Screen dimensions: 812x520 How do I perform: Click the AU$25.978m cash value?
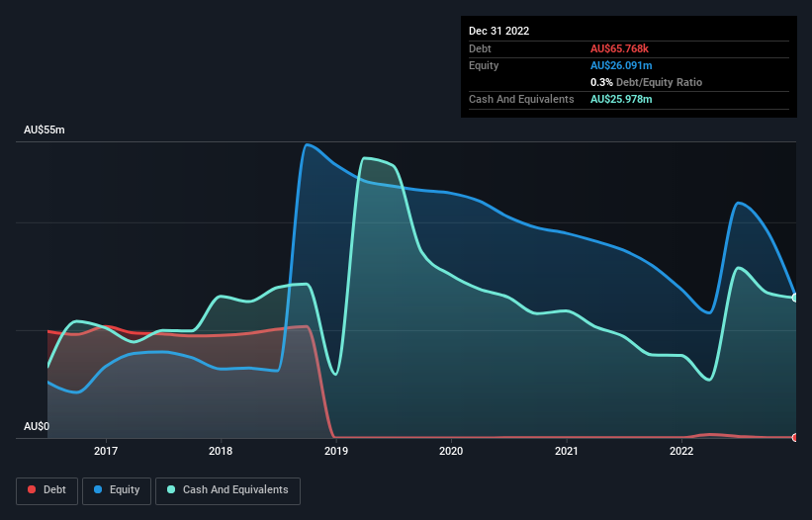pyautogui.click(x=621, y=99)
